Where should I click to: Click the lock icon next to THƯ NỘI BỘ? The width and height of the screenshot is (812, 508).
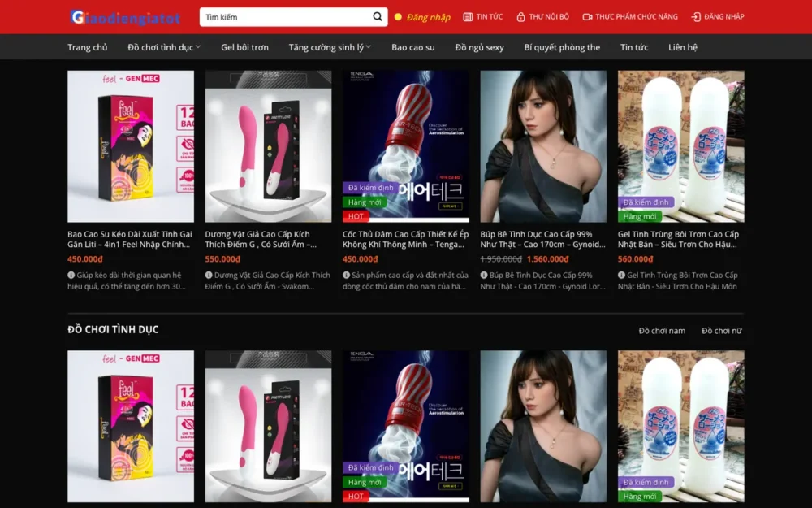520,16
